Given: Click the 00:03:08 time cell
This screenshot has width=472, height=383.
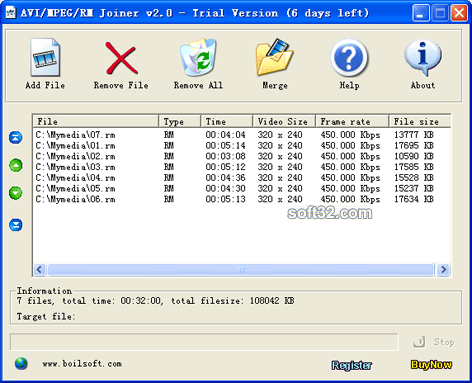Looking at the screenshot, I should click(x=225, y=156).
